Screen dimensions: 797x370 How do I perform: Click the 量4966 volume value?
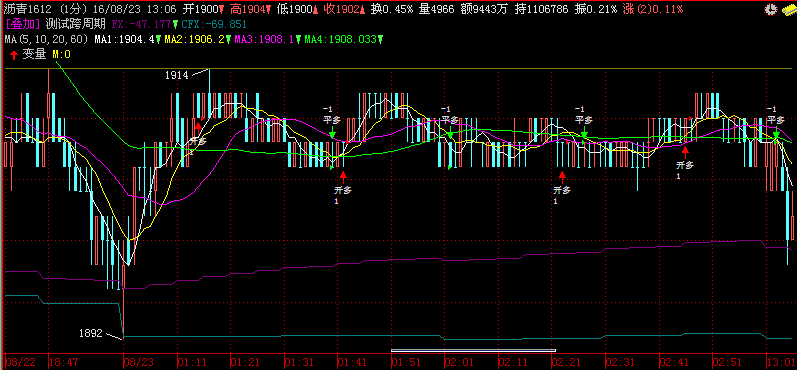pos(437,9)
